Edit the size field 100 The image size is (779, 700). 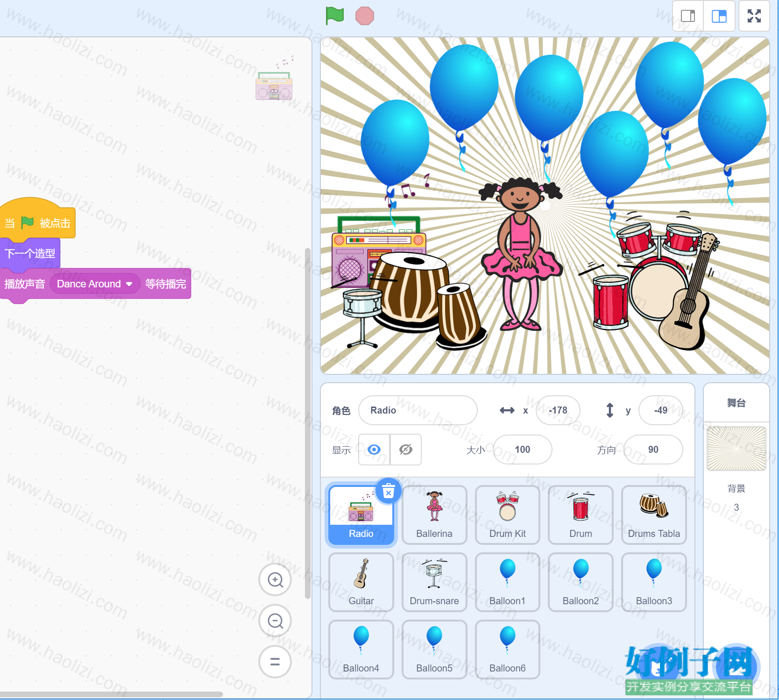pyautogui.click(x=523, y=450)
